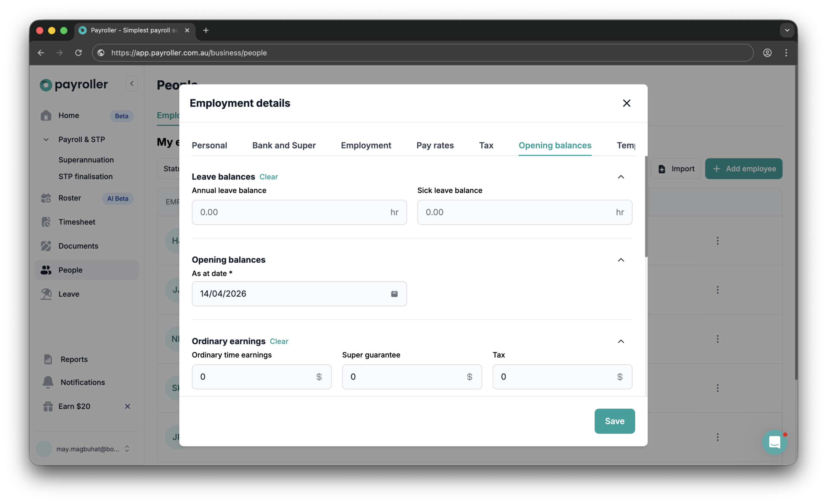Image resolution: width=827 pixels, height=504 pixels.
Task: Open the Leave section in sidebar
Action: point(68,294)
